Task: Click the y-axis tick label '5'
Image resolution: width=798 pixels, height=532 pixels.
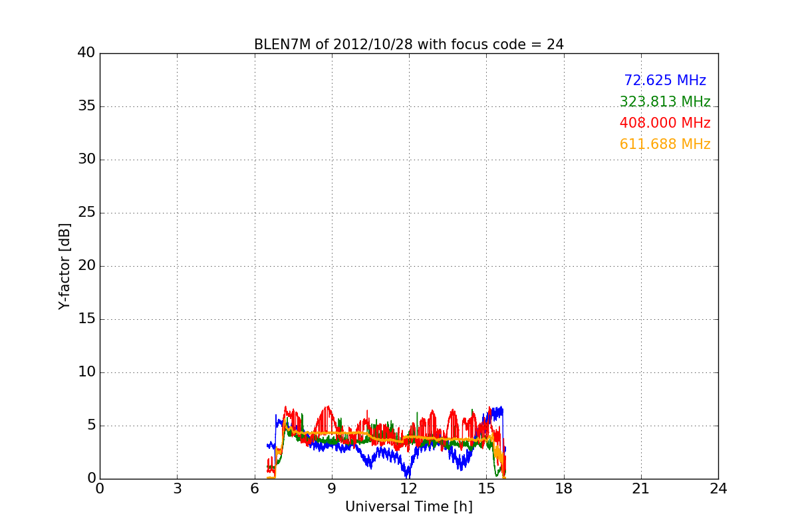Action: [x=91, y=426]
